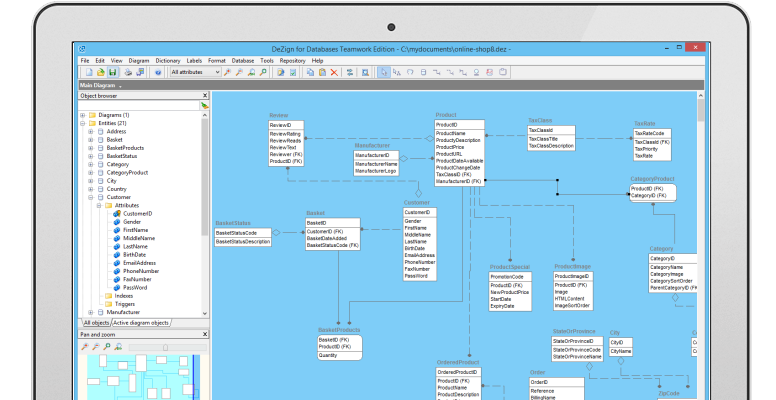
Task: Click the Object browser search field
Action: coord(139,105)
